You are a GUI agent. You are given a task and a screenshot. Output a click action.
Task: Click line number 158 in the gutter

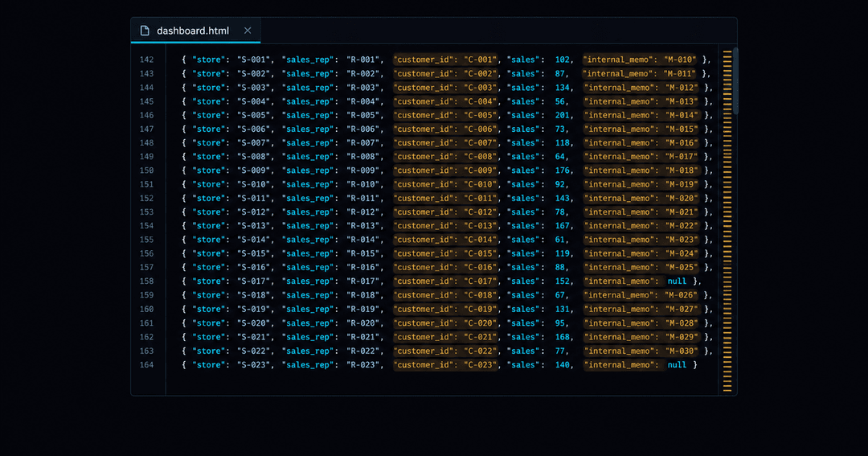point(147,281)
